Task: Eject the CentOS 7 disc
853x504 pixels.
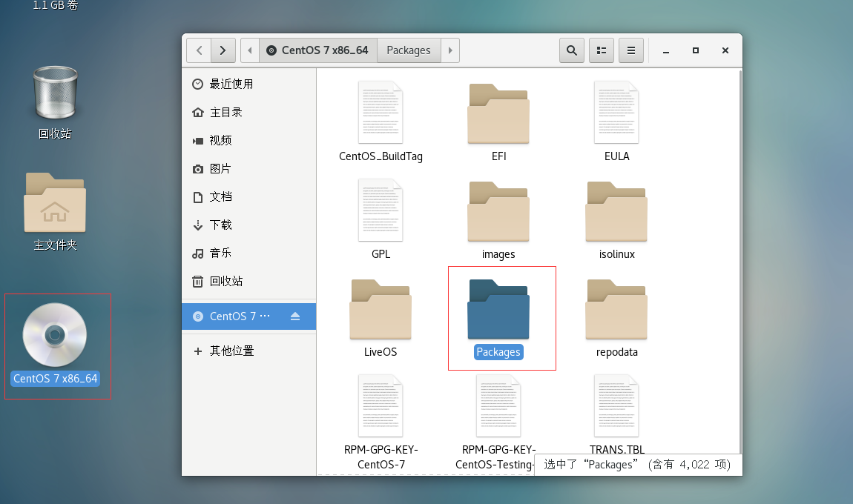Action: pyautogui.click(x=295, y=316)
